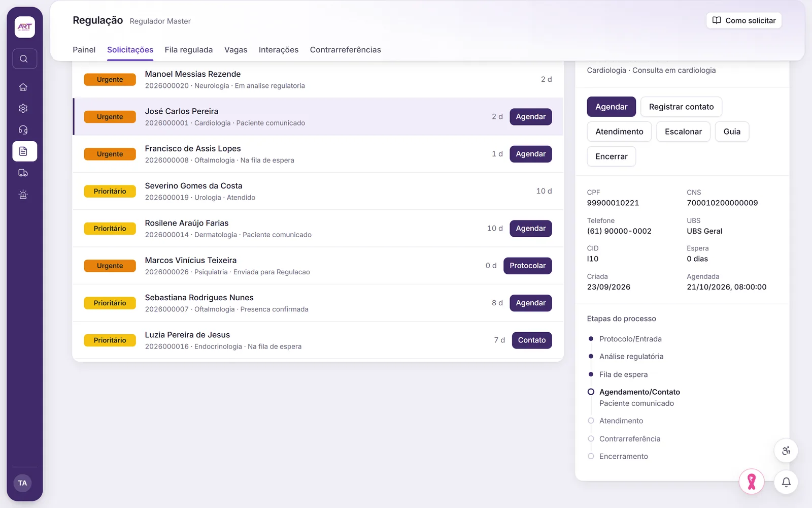Click Prioritário badge for Luzia Pereira de Jesus
This screenshot has height=508, width=812.
[110, 340]
